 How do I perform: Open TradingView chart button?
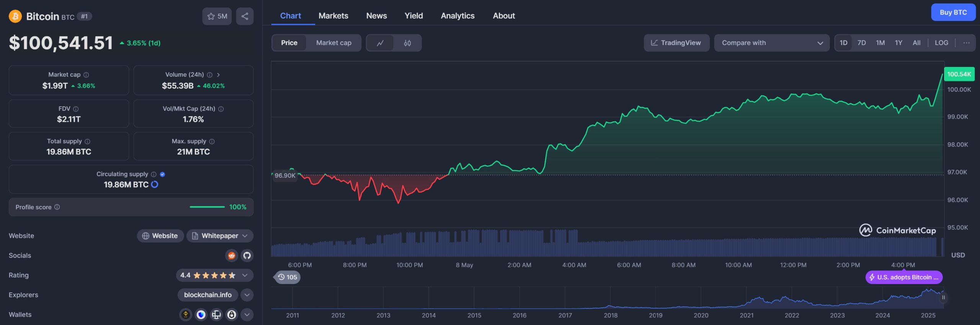676,43
